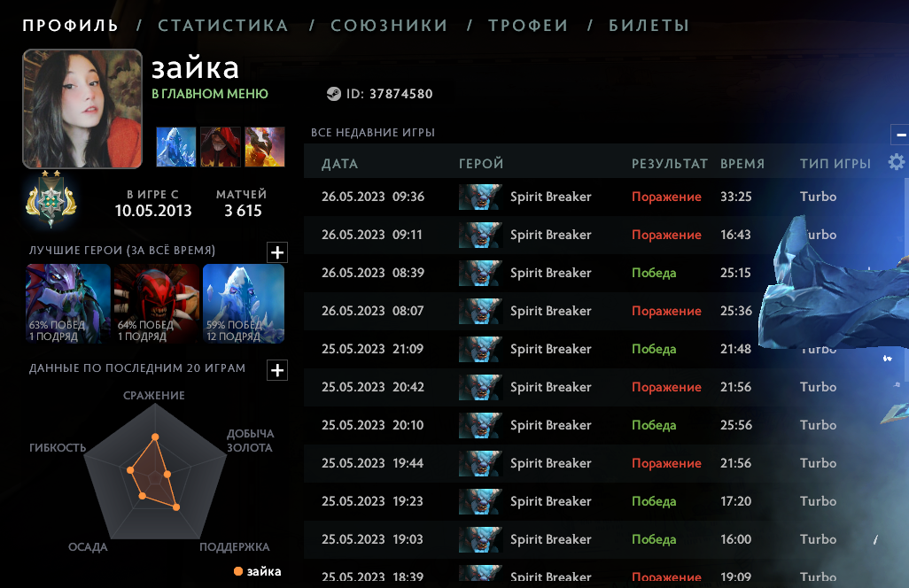Click the player profile avatar picture
The width and height of the screenshot is (909, 588).
click(82, 109)
